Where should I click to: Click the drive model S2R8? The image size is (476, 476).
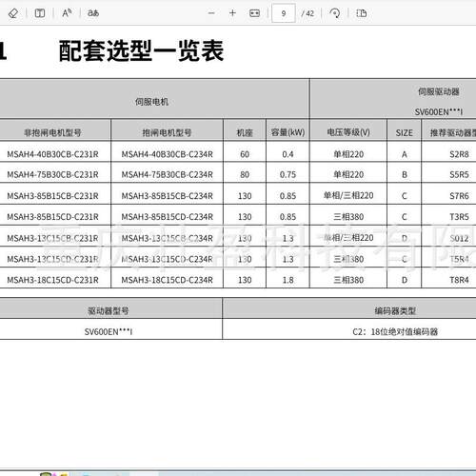(459, 154)
